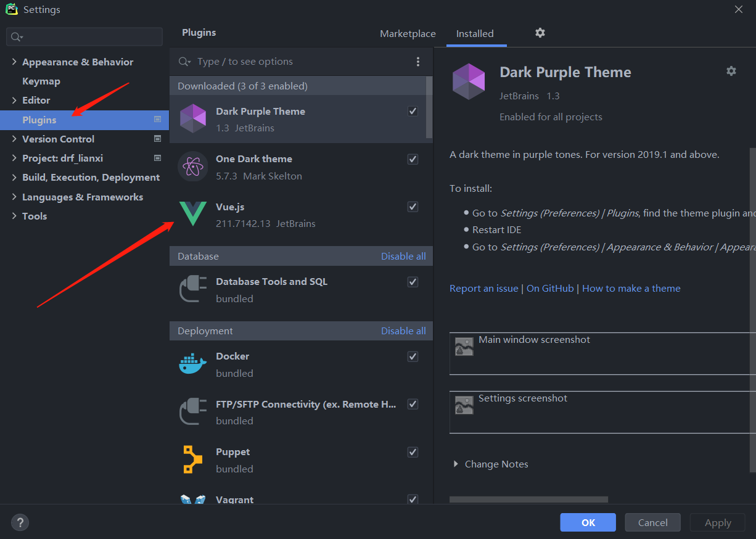
Task: Click the Vue.js plugin logo icon
Action: click(x=193, y=214)
